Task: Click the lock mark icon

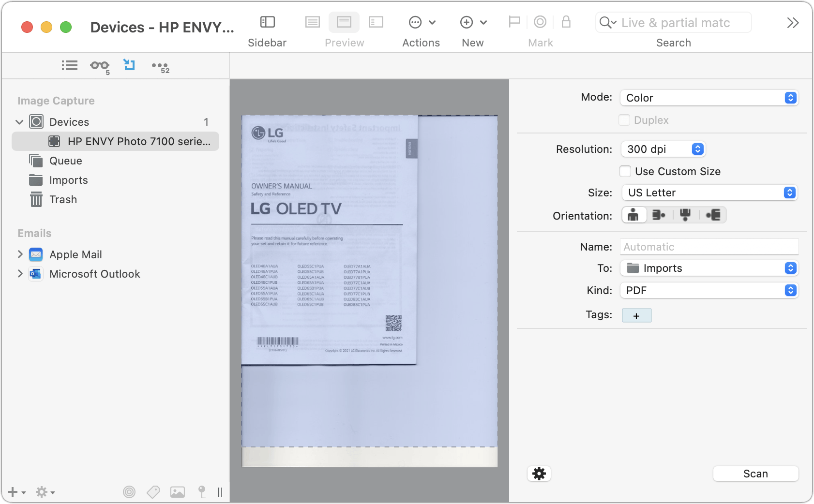Action: point(566,22)
